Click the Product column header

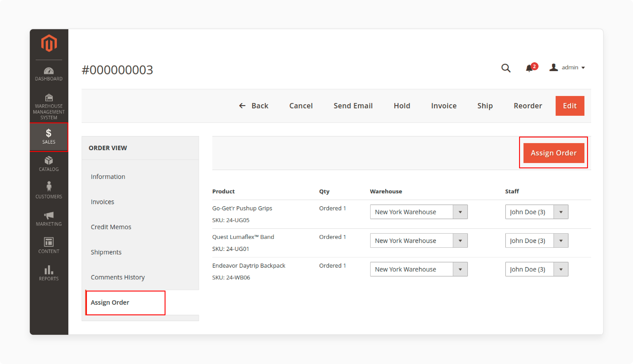coord(223,191)
